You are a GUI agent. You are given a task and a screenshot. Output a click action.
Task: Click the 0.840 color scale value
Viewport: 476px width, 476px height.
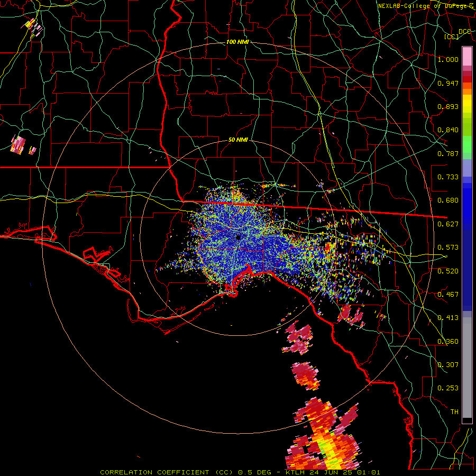(448, 130)
